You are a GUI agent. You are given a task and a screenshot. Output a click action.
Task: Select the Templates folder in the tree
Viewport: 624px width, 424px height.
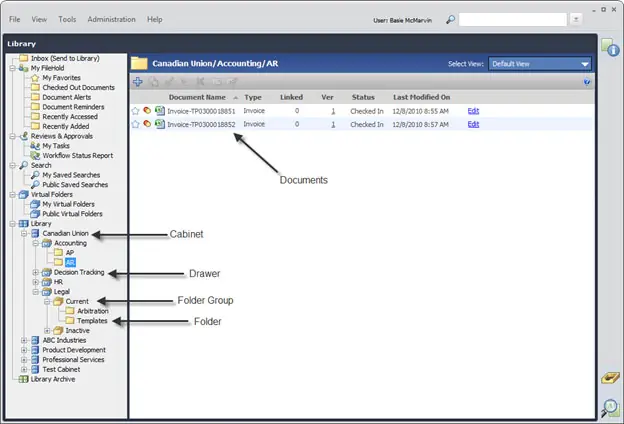92,320
